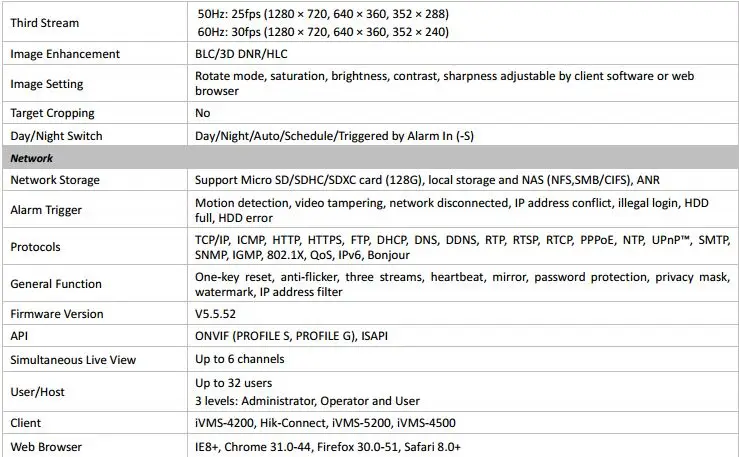The image size is (739, 457).
Task: Click the Protocols row label
Action: click(x=35, y=247)
